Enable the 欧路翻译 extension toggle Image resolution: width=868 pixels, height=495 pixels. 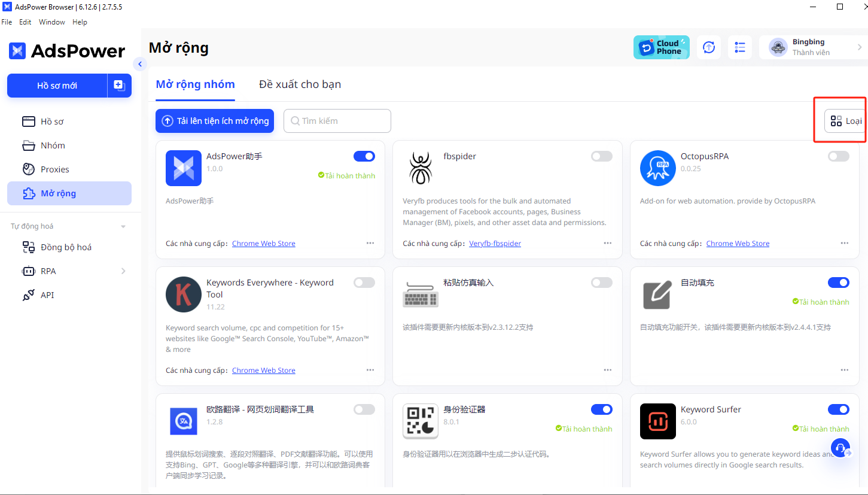tap(364, 409)
